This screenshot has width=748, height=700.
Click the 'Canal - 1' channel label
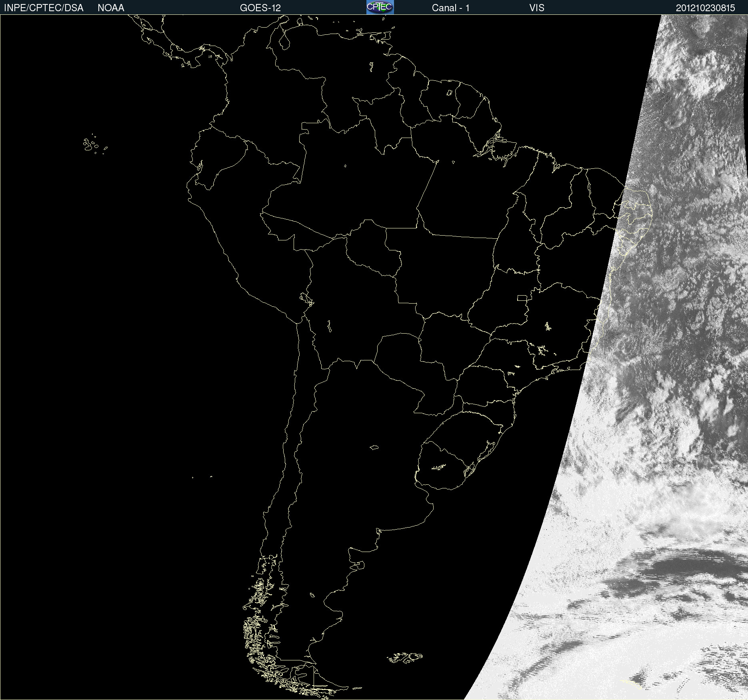point(450,8)
